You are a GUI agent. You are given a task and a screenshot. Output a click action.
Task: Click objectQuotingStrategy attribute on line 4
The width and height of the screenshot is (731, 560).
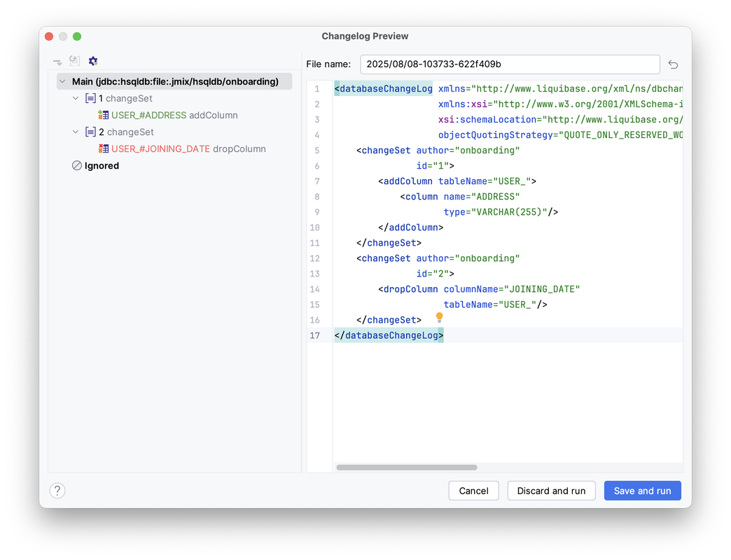560,135
